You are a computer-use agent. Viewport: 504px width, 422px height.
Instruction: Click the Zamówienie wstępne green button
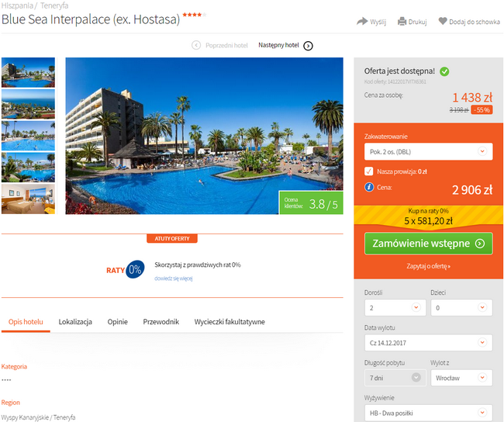(428, 244)
